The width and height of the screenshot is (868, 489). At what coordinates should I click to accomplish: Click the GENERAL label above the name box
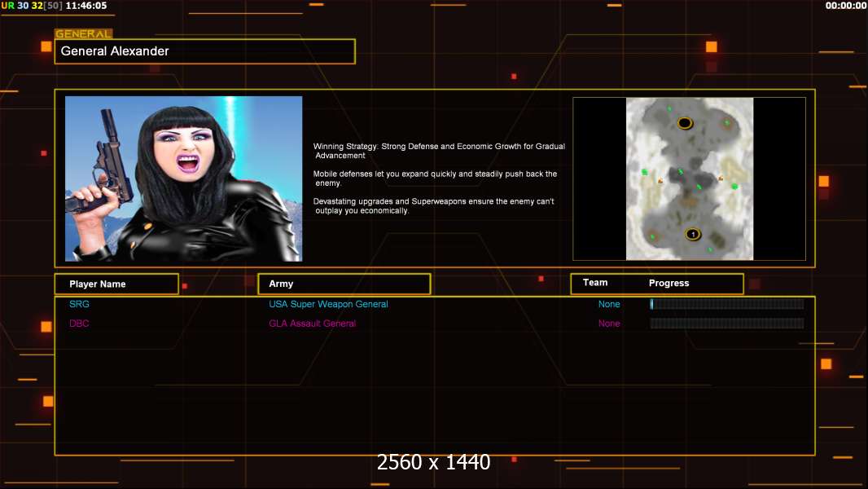click(83, 33)
